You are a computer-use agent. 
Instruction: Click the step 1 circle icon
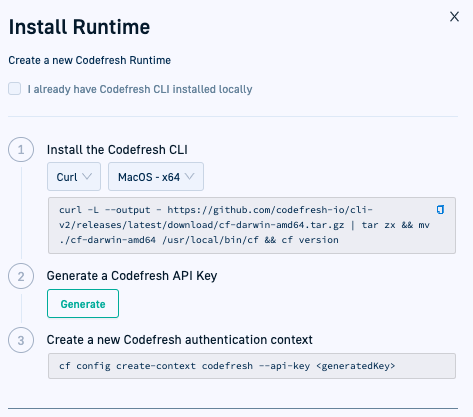[x=21, y=150]
